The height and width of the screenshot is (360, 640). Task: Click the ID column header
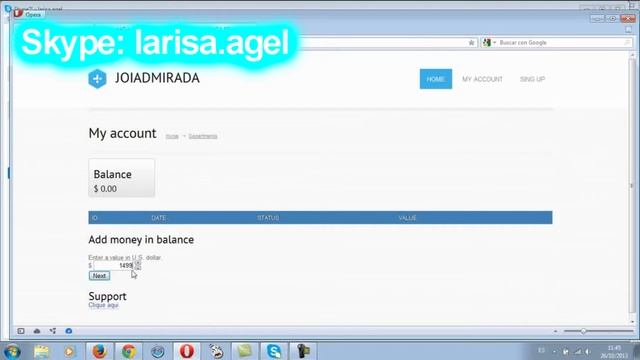[95, 218]
